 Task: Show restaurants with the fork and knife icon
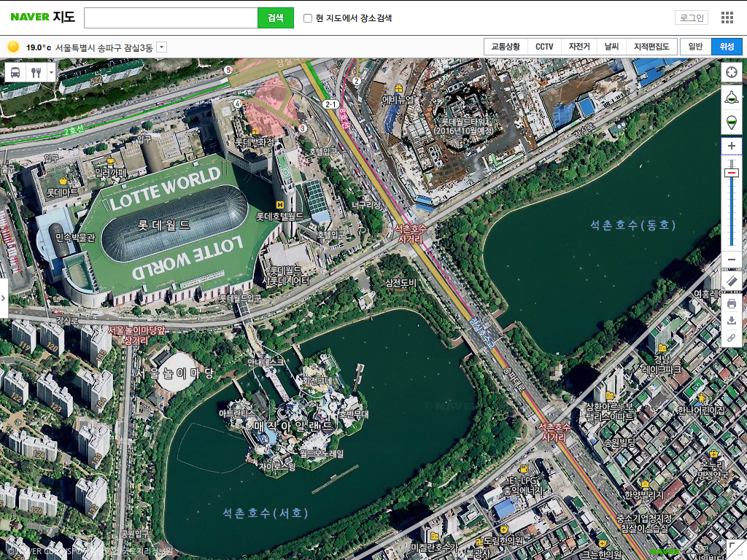pos(36,72)
